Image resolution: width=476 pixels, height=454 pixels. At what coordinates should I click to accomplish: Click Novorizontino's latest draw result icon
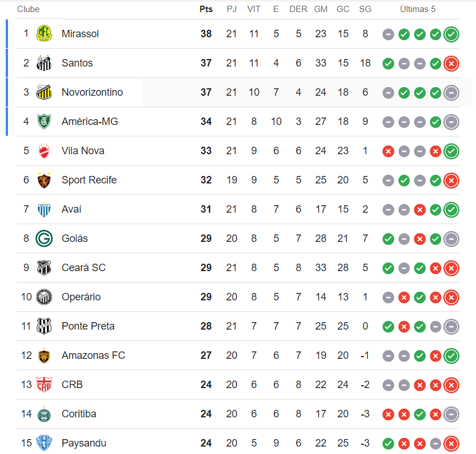pyautogui.click(x=451, y=93)
